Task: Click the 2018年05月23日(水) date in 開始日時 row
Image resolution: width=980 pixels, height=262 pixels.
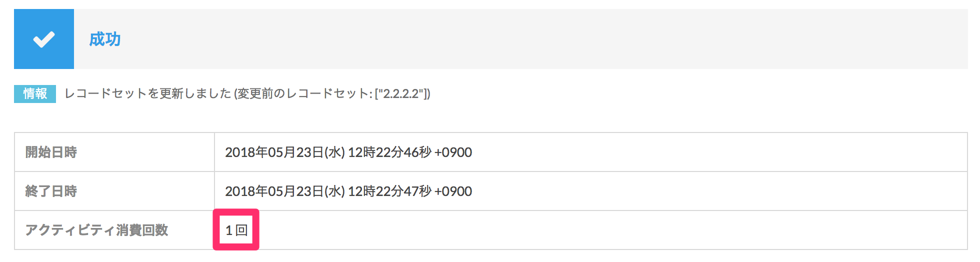Action: [285, 152]
